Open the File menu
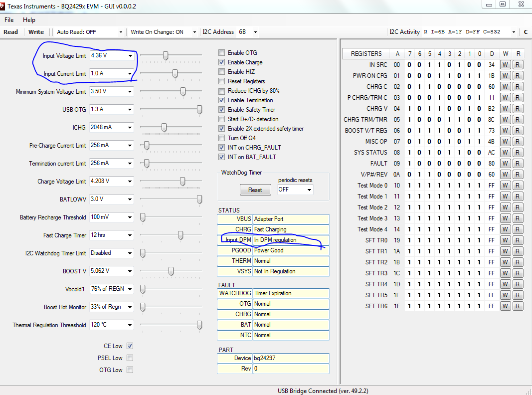The image size is (532, 395). (x=9, y=19)
